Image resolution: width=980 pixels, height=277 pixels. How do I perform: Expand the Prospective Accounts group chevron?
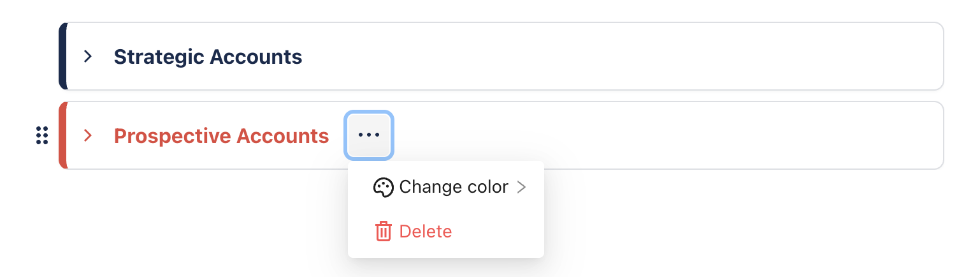(x=89, y=135)
